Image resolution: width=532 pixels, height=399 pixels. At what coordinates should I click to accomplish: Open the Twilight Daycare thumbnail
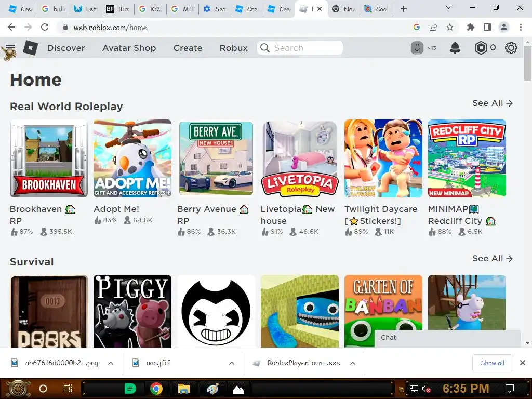pos(383,158)
